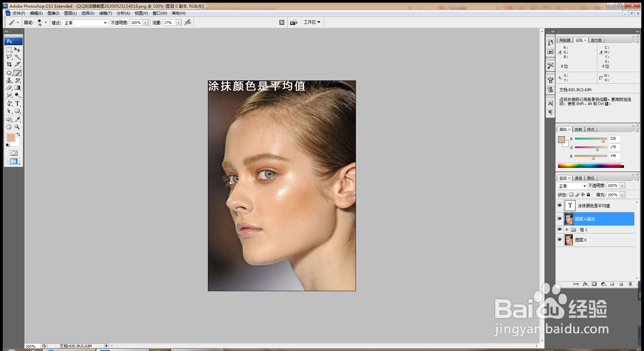Viewport: 644px width, 351px height.
Task: Select the Magic Wand tool
Action: pos(18,57)
